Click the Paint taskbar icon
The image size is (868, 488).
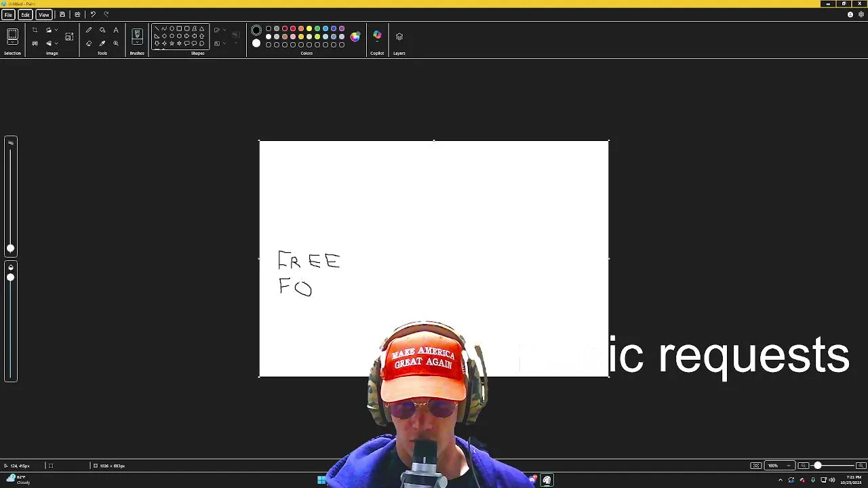click(x=547, y=480)
